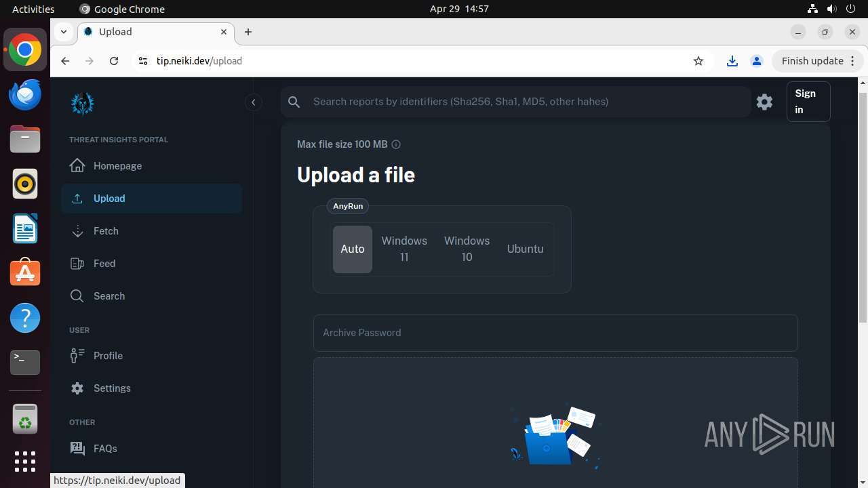The width and height of the screenshot is (868, 488).
Task: Open the Homepage sidebar item
Action: pos(151,166)
